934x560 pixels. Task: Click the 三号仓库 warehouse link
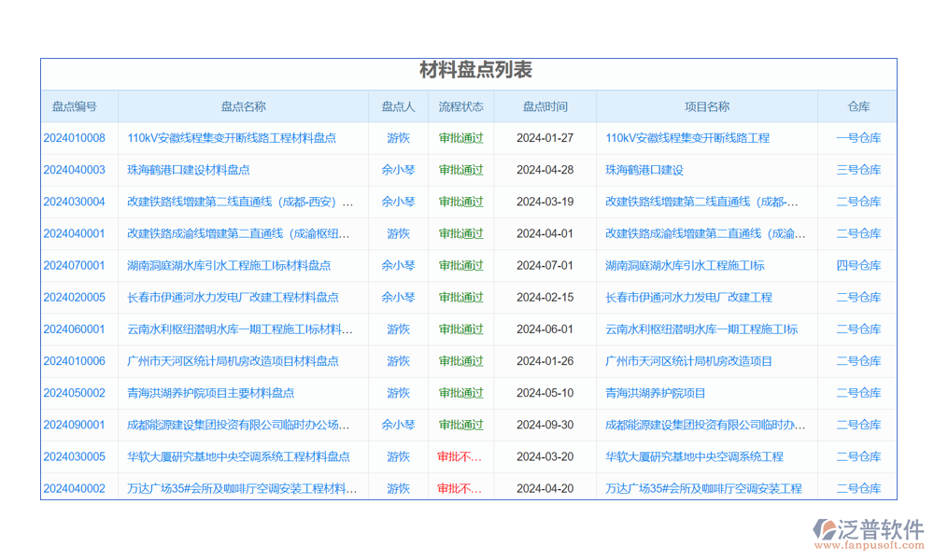coord(857,170)
